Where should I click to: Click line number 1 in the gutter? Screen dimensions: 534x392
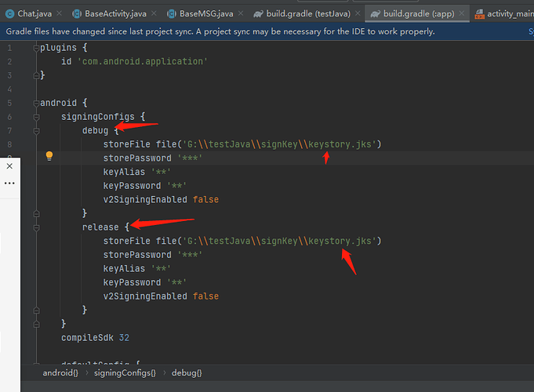click(x=9, y=48)
